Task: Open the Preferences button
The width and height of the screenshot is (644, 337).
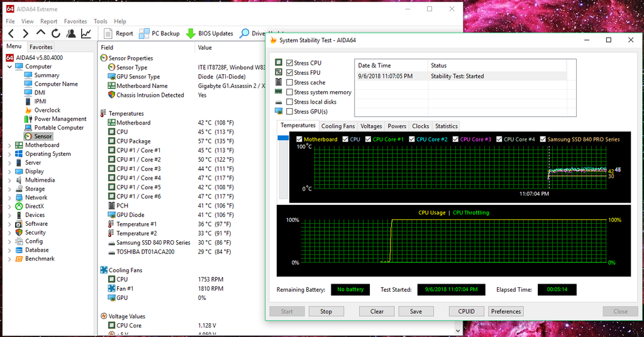Action: tap(506, 312)
